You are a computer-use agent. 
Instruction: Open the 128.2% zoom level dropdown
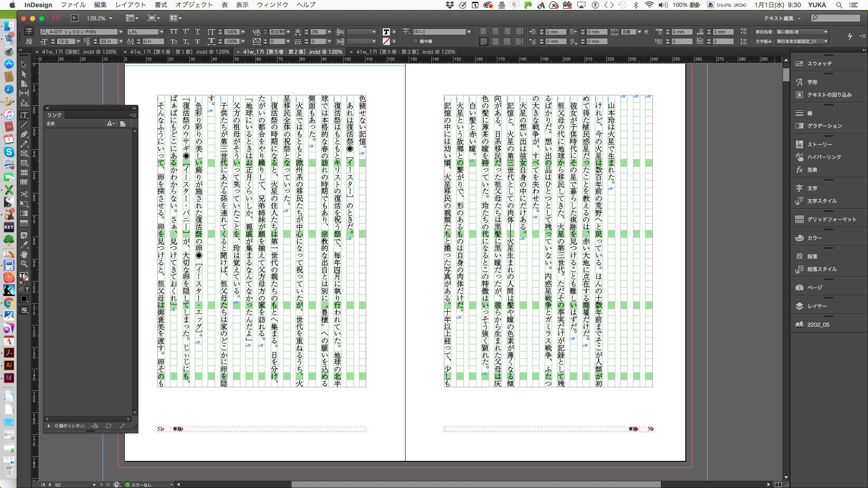[111, 19]
